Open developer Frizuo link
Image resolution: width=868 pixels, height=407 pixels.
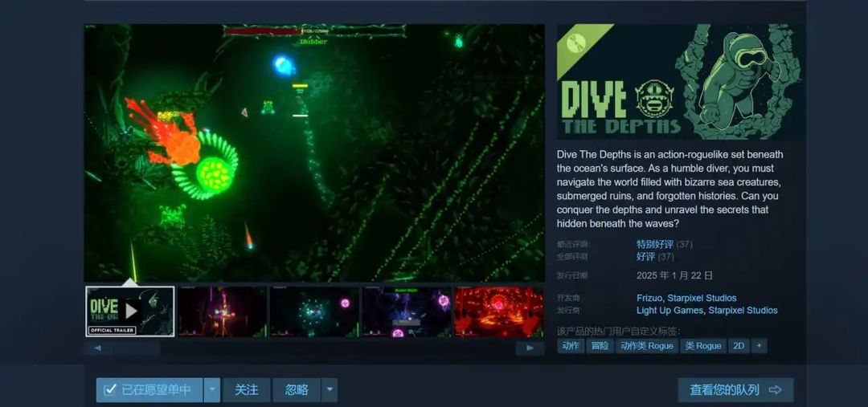[649, 298]
